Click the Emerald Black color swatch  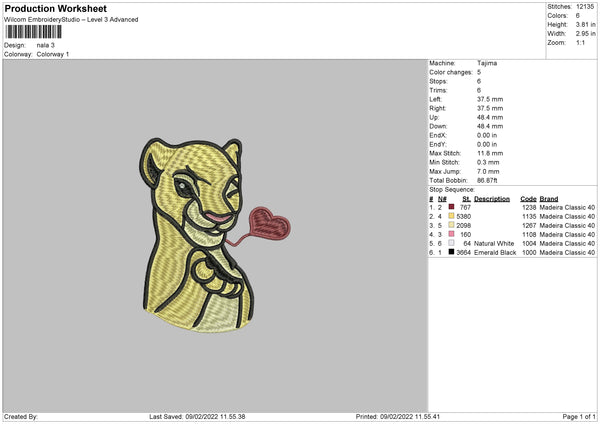[x=451, y=252]
